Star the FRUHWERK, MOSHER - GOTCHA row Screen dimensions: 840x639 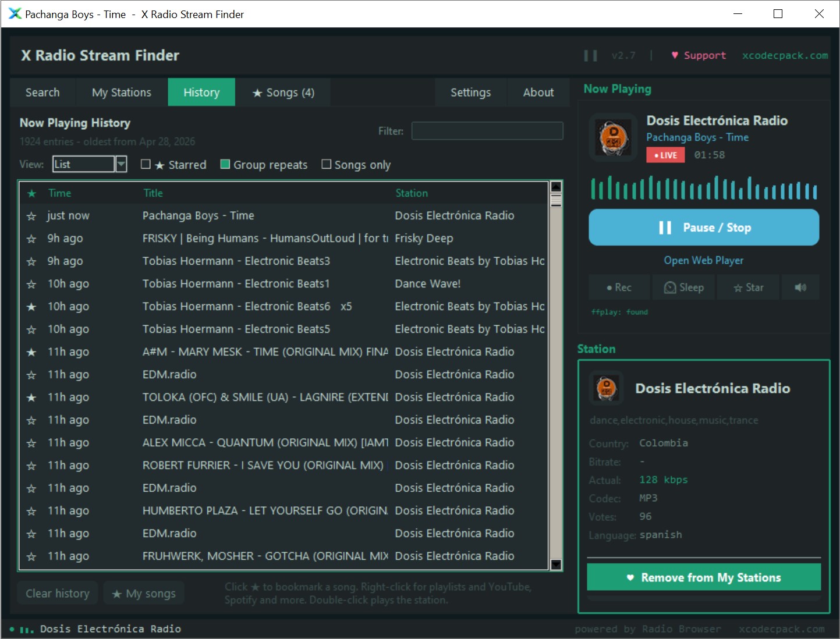coord(31,556)
